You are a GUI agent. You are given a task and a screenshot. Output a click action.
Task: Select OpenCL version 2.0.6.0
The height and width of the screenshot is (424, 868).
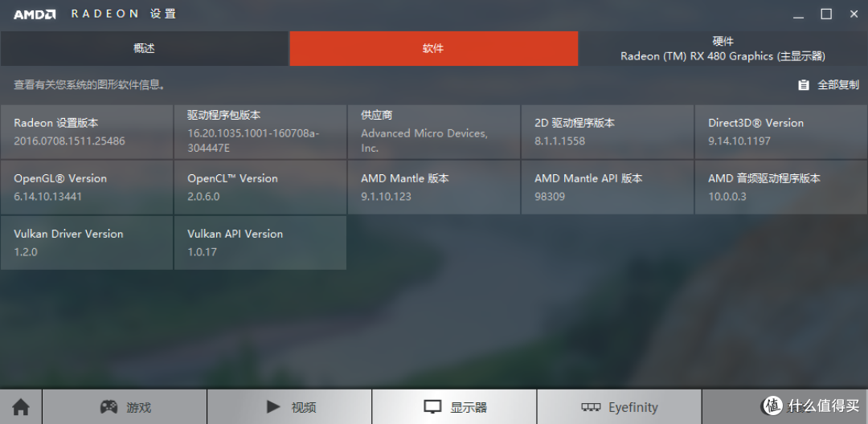[x=203, y=196]
